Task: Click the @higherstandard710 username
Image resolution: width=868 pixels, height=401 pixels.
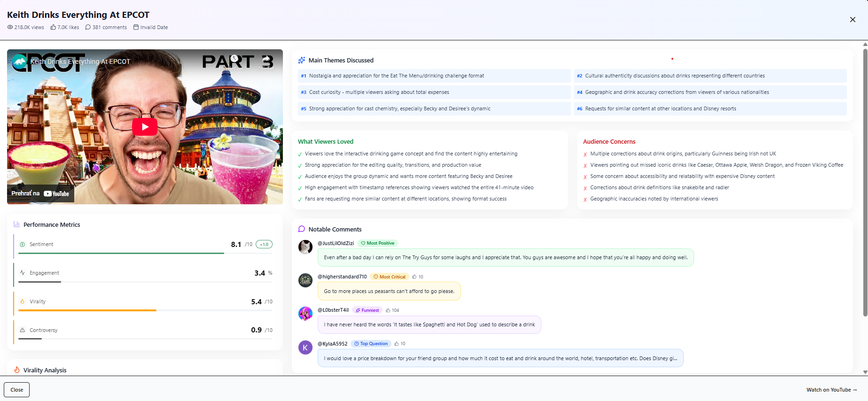Action: (x=342, y=277)
